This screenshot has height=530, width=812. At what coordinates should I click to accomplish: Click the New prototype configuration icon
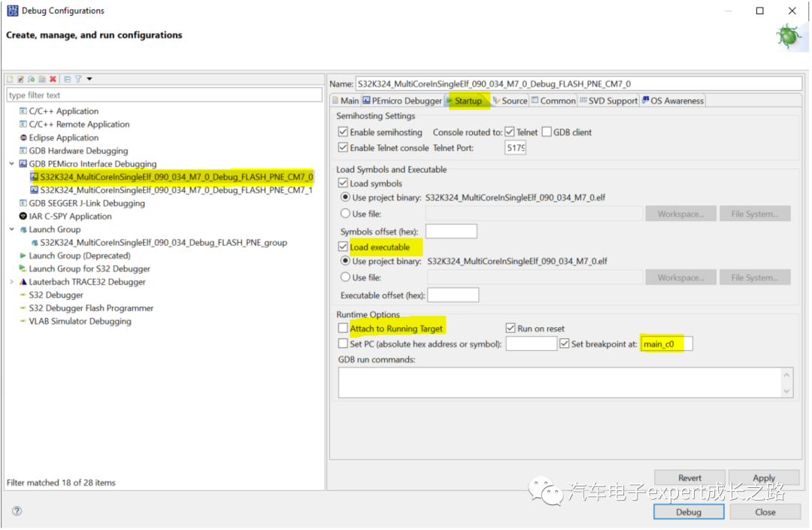tap(21, 79)
